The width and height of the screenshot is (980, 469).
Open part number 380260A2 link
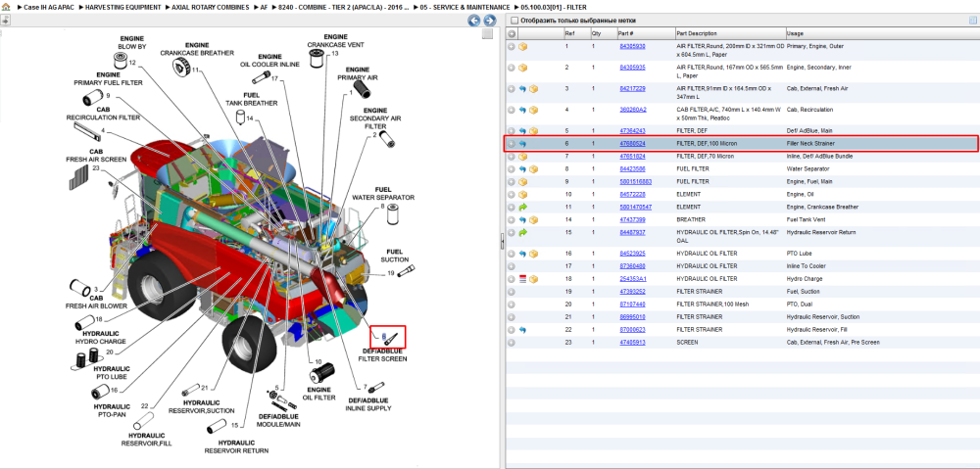coord(632,110)
